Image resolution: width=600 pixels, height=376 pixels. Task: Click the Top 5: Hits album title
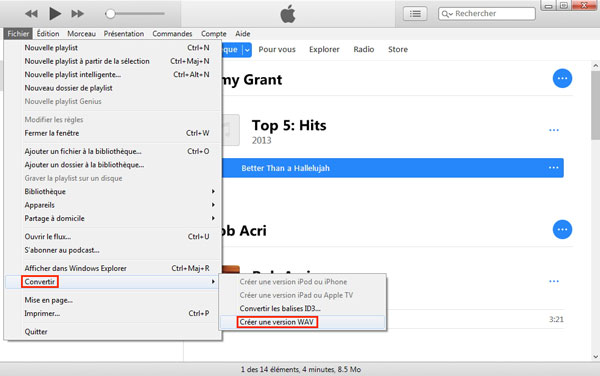click(x=289, y=125)
